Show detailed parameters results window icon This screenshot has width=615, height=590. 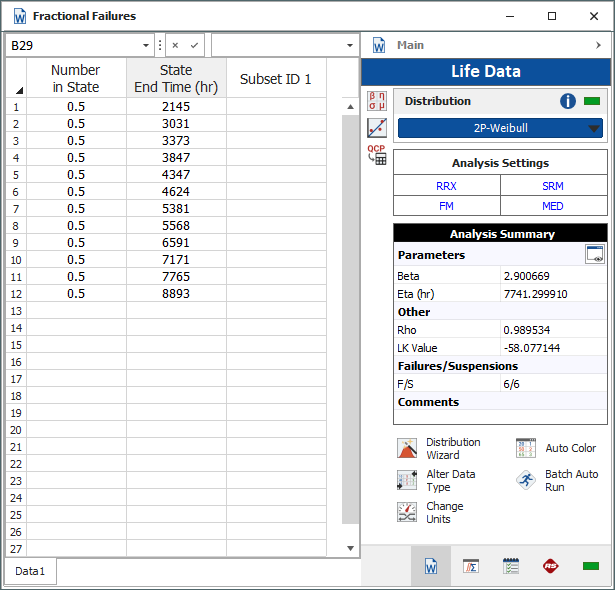[x=594, y=255]
